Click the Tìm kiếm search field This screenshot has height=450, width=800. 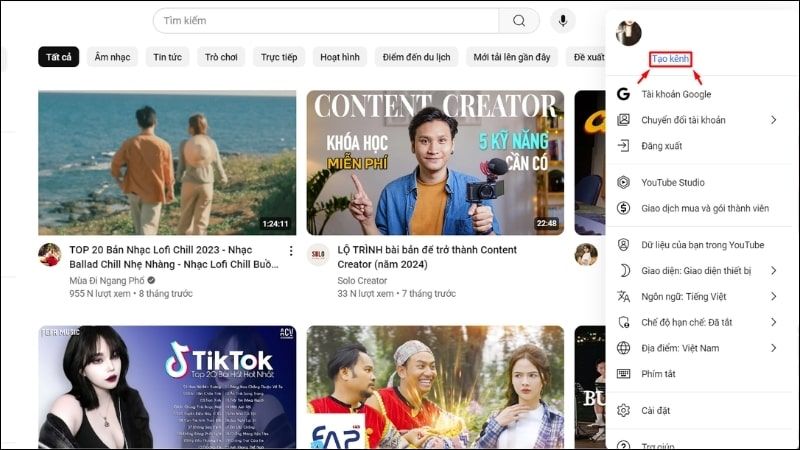(x=326, y=21)
